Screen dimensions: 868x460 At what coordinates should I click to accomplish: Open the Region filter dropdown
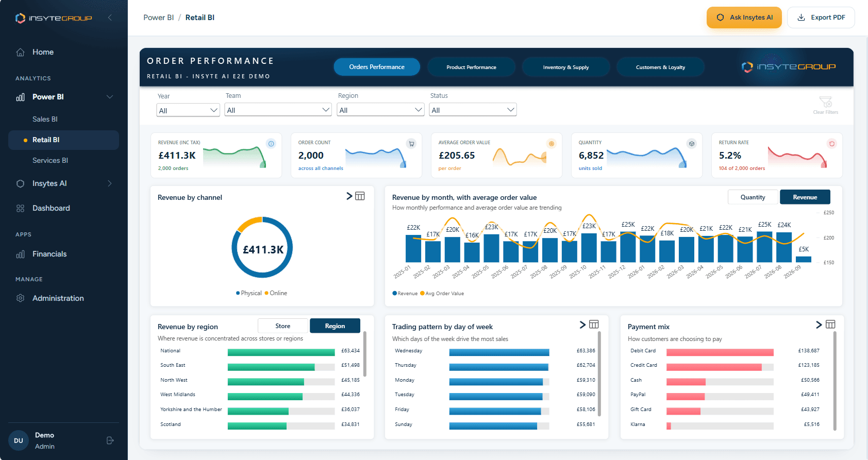(380, 110)
